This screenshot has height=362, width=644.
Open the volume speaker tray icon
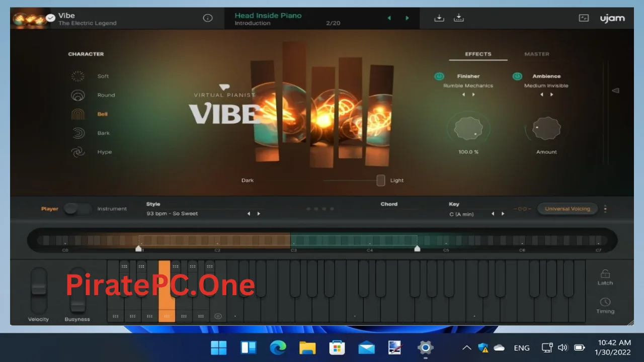point(563,347)
